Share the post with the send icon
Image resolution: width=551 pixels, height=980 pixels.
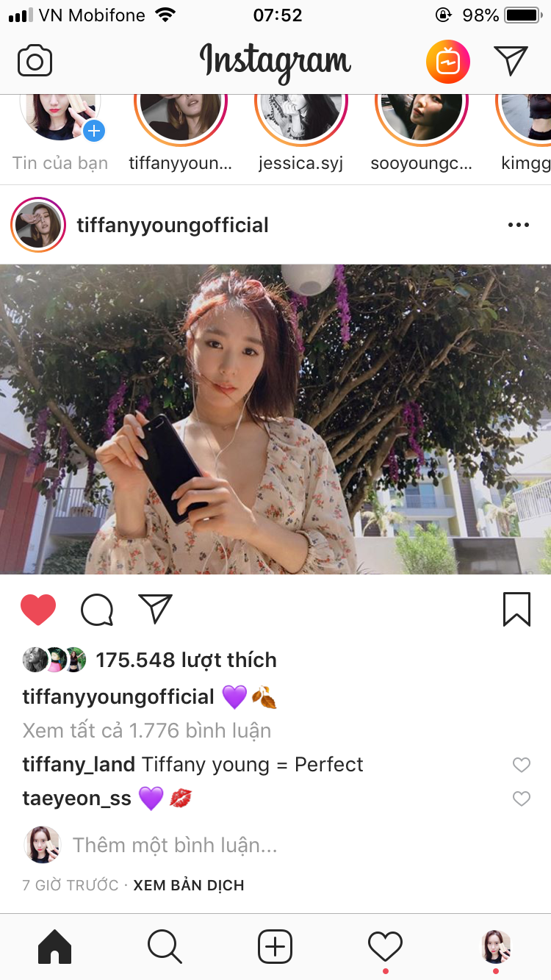click(155, 609)
